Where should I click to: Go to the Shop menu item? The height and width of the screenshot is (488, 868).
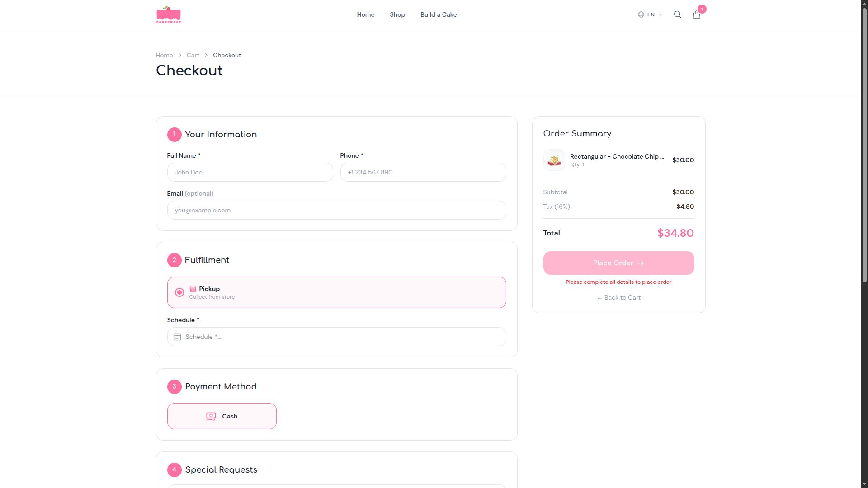click(397, 14)
